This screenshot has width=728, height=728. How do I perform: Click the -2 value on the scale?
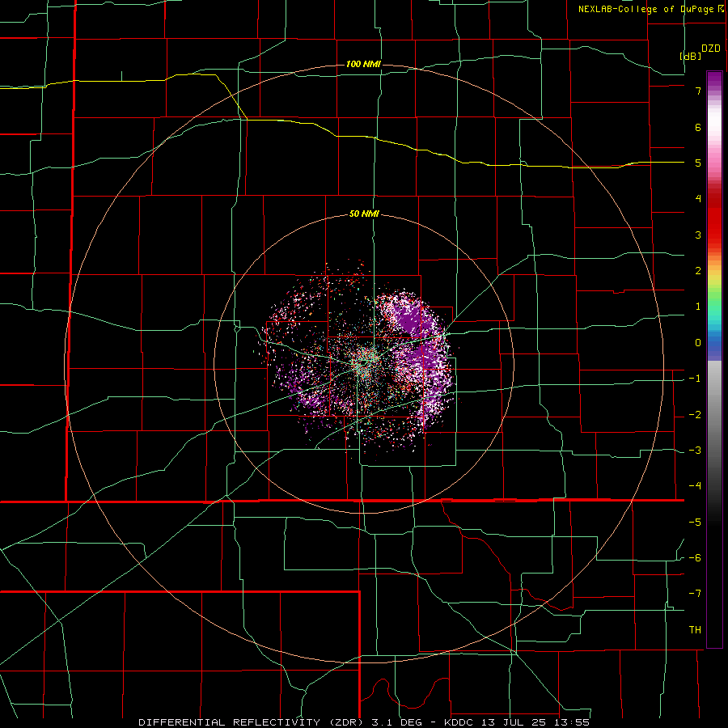(695, 415)
